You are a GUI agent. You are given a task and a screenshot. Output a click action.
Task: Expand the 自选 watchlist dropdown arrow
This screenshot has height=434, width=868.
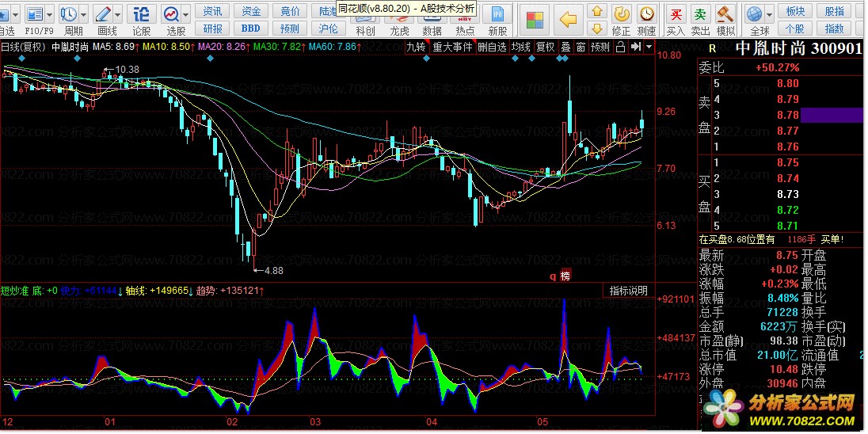pos(15,14)
